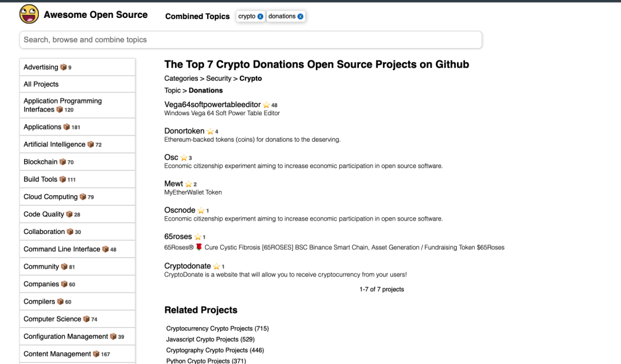The width and height of the screenshot is (621, 364).
Task: Open Javascript Crypto Projects (529) link
Action: pos(210,339)
